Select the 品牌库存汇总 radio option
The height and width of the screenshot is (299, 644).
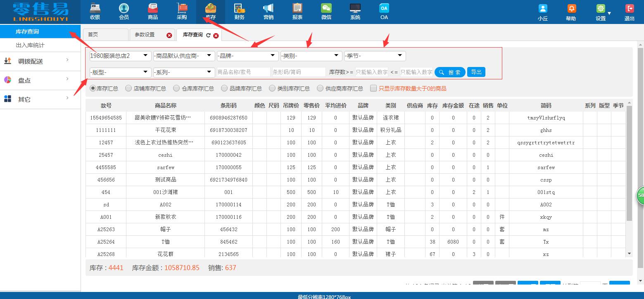[224, 88]
